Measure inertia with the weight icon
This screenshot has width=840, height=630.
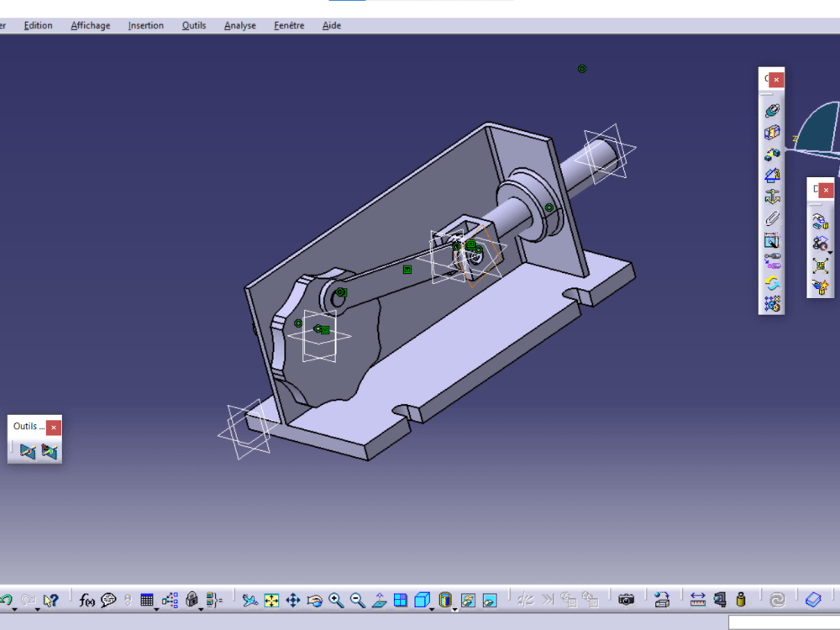pyautogui.click(x=741, y=600)
